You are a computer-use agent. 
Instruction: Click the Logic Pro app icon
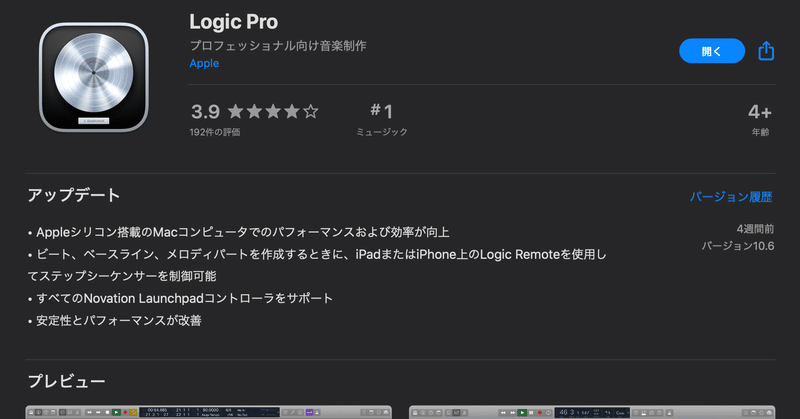94,77
